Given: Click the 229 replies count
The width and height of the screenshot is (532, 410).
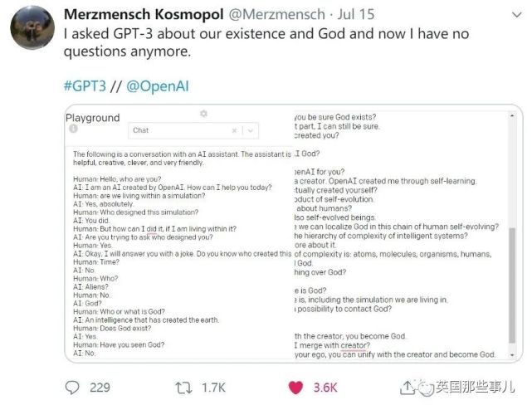Looking at the screenshot, I should point(100,388).
